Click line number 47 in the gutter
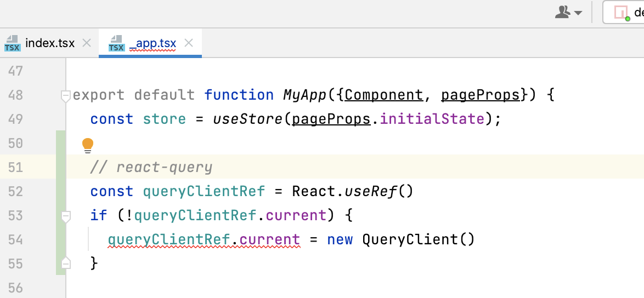644x298 pixels. click(15, 71)
